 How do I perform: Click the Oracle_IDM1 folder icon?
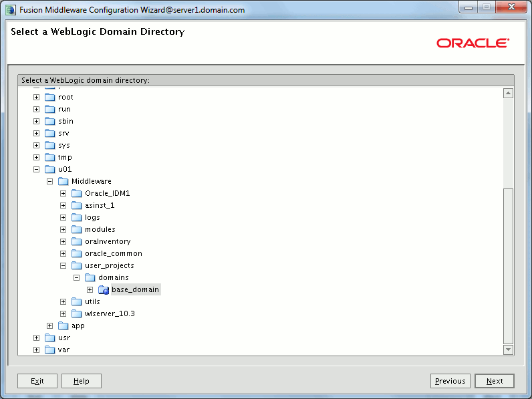coord(77,193)
